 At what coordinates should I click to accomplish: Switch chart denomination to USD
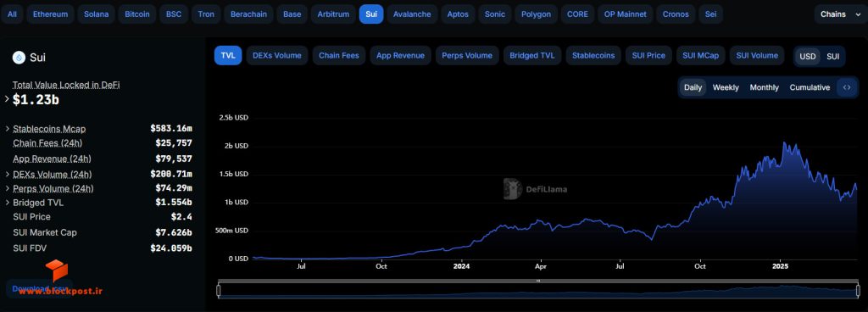(808, 56)
